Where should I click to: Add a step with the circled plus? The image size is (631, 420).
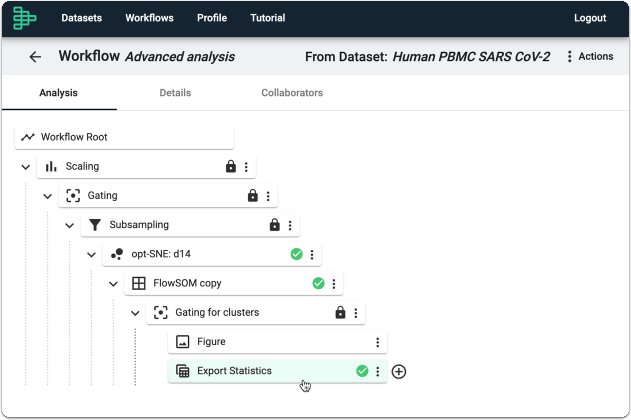(x=399, y=371)
